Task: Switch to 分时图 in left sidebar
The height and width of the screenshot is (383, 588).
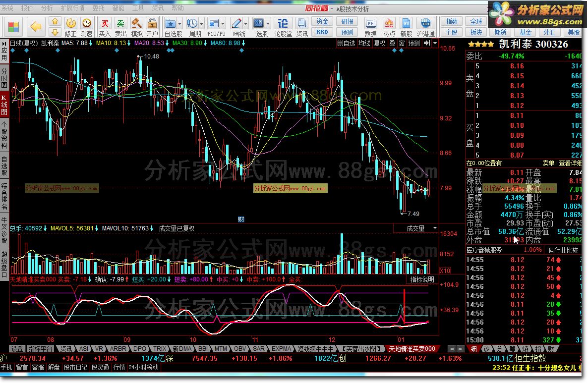Action: tap(4, 78)
